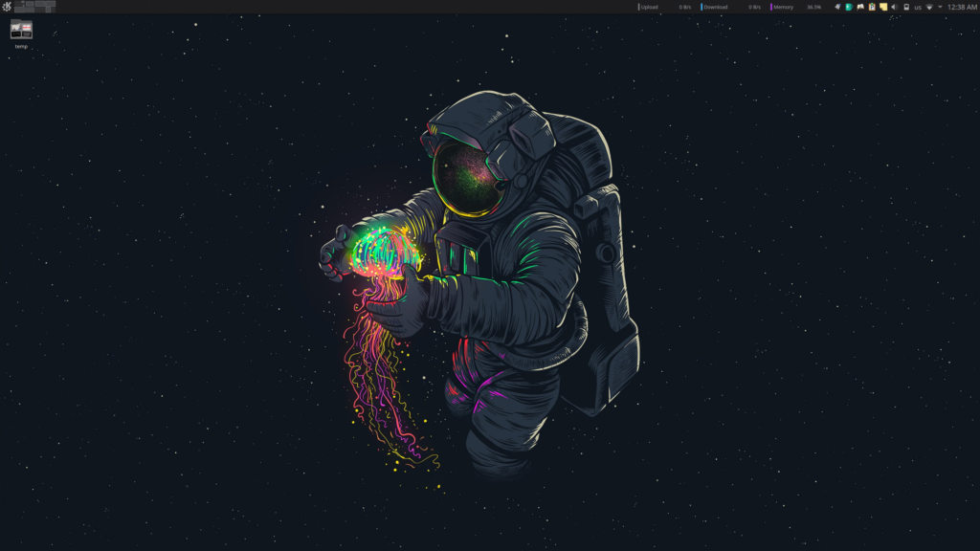Open the Wi-Fi network connections icon
The width and height of the screenshot is (980, 551).
pos(929,7)
